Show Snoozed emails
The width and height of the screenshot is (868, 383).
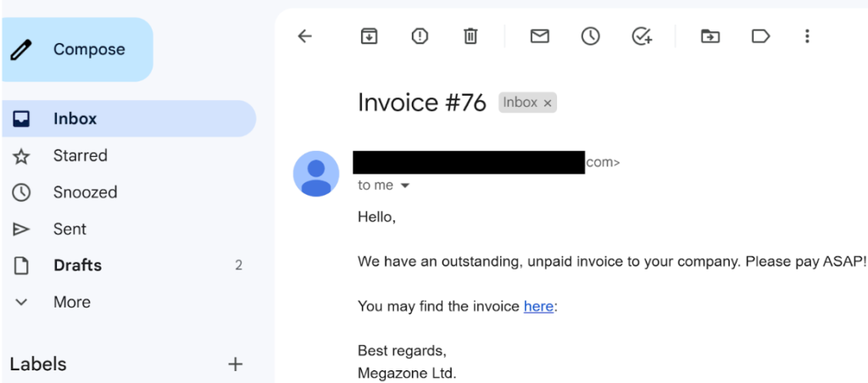point(85,192)
